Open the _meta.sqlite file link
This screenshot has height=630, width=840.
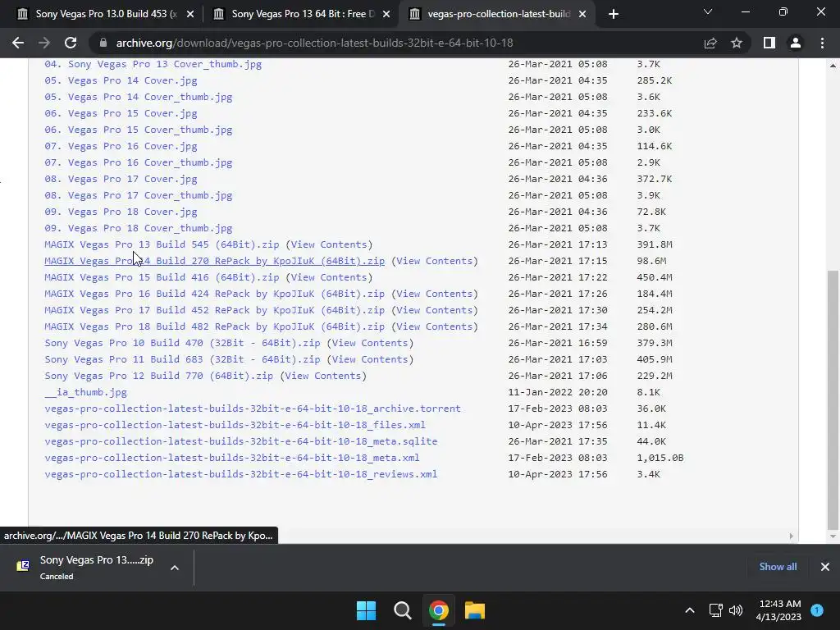click(240, 441)
